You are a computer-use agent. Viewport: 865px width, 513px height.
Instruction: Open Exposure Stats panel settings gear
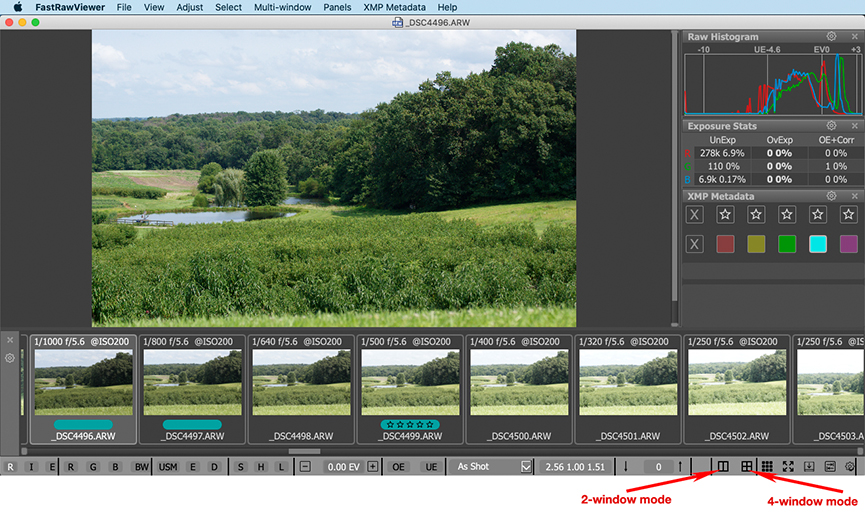tap(831, 126)
